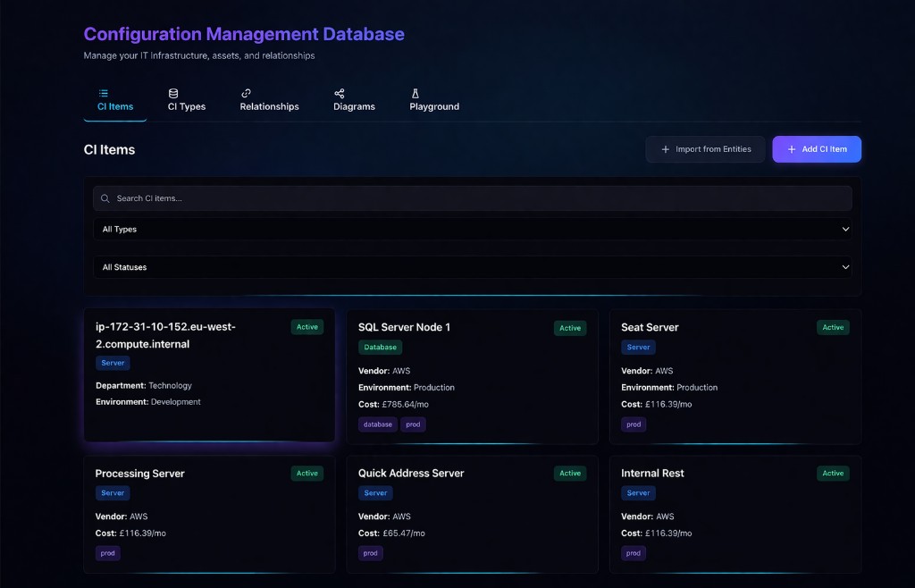Click the Server badge on ip-172-31-10-152 card

pos(113,363)
